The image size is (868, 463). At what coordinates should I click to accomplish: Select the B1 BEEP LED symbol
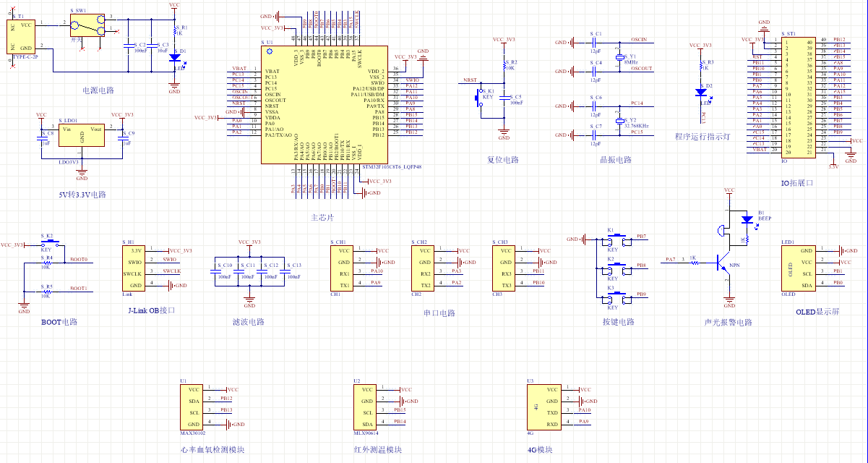click(747, 218)
